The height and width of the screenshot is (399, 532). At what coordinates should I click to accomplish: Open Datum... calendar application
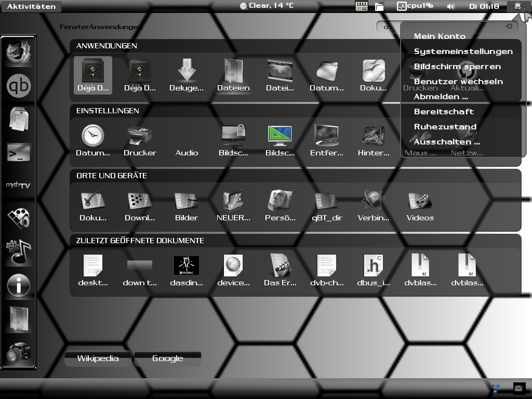coord(327,75)
